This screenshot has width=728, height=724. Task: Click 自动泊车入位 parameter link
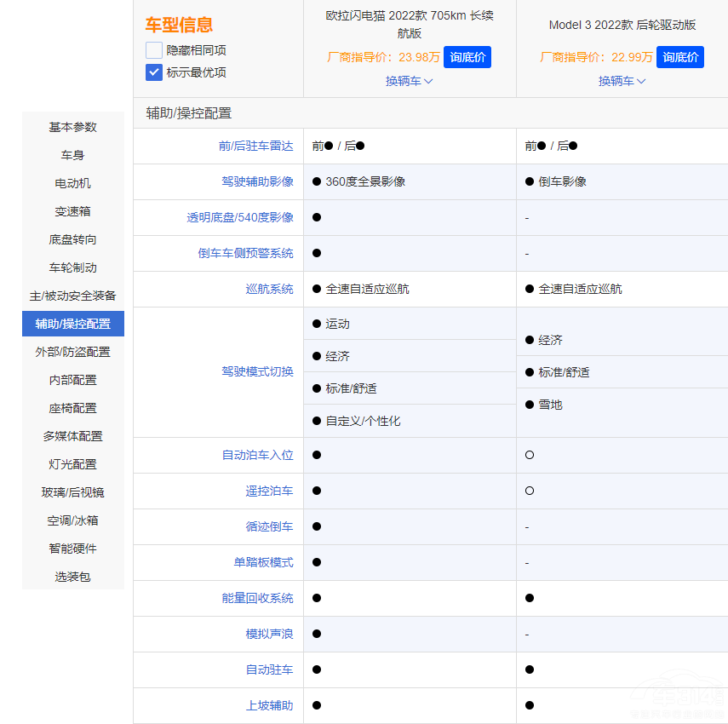coord(257,455)
